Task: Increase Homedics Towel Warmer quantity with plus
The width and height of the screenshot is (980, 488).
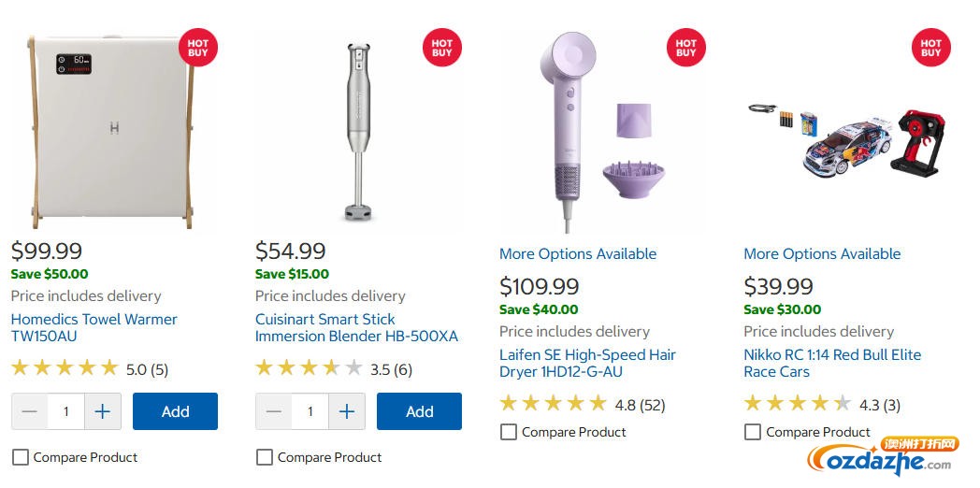Action: click(x=103, y=411)
